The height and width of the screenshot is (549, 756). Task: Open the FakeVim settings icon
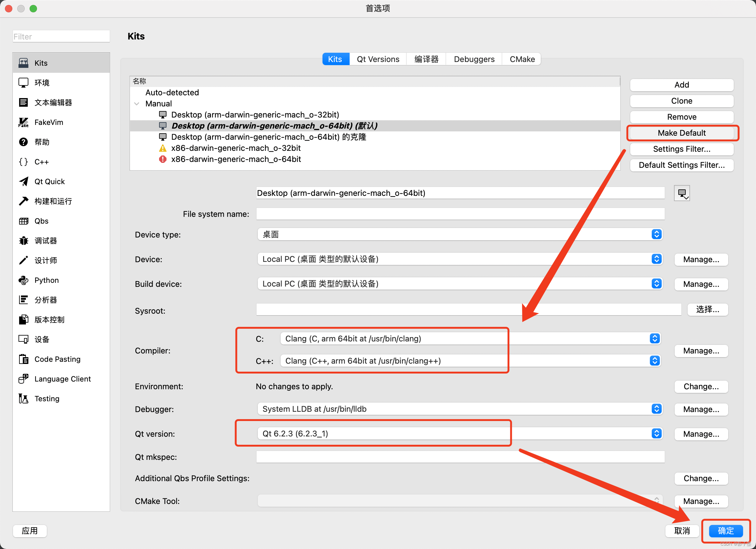coord(23,122)
